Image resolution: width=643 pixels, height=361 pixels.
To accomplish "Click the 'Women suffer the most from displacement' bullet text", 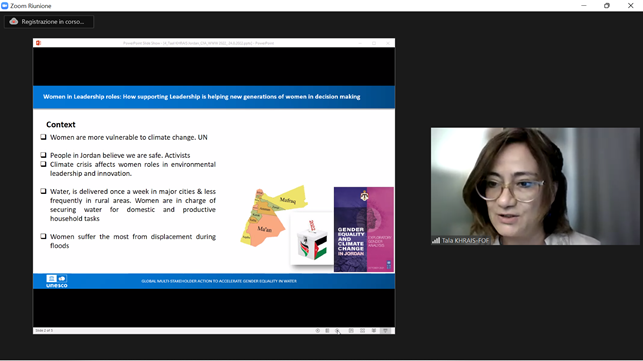I will [133, 241].
